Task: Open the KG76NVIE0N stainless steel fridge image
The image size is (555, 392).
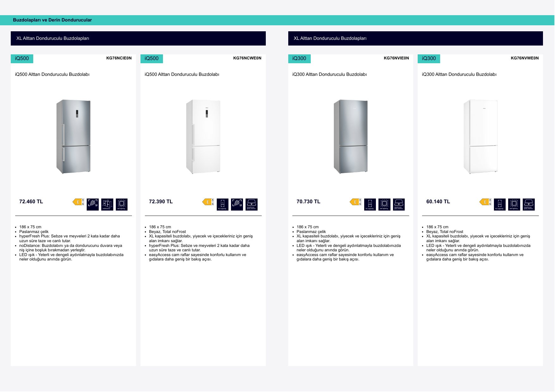Action: 351,137
